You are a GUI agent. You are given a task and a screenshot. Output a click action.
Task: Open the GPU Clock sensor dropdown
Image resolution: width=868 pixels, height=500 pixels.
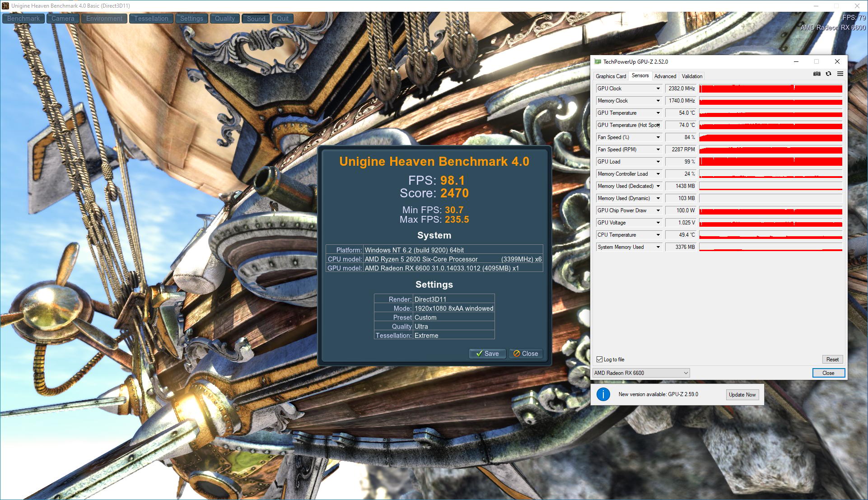pos(658,89)
